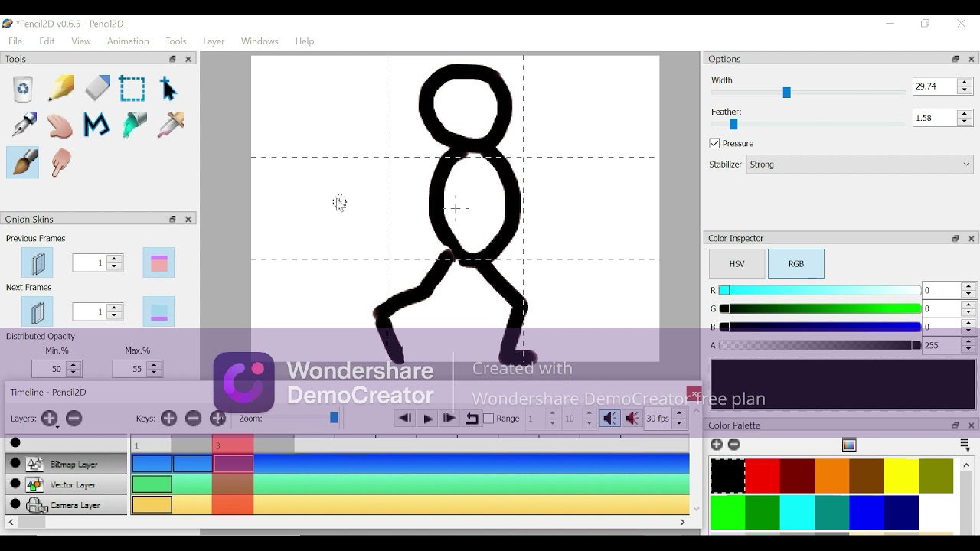This screenshot has width=980, height=551.
Task: Increase the R color value stepper
Action: [x=969, y=286]
